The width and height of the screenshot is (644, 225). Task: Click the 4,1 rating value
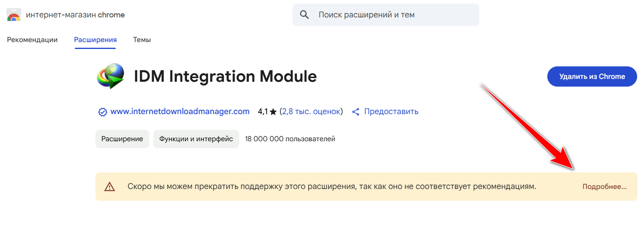[263, 111]
